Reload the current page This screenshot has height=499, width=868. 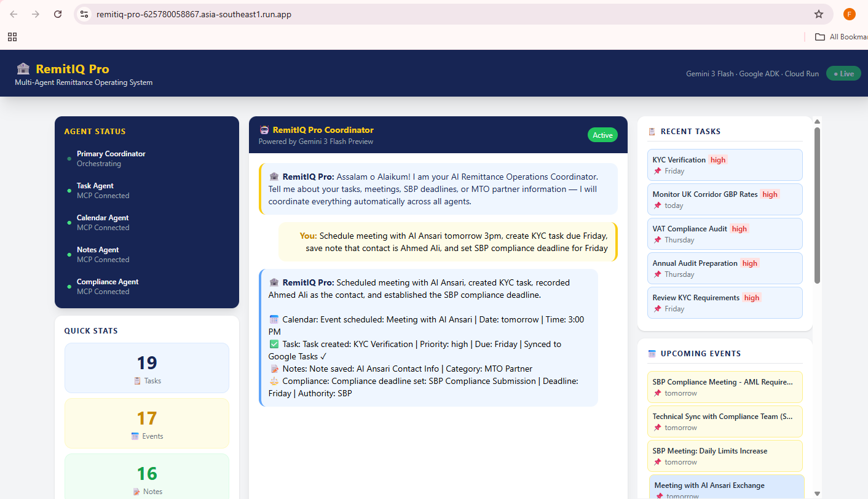click(x=58, y=14)
